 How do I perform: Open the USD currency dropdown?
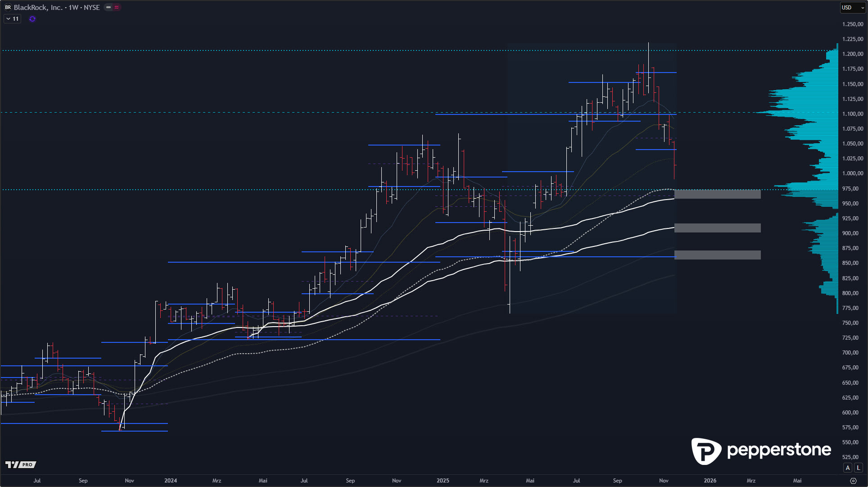[x=852, y=7]
